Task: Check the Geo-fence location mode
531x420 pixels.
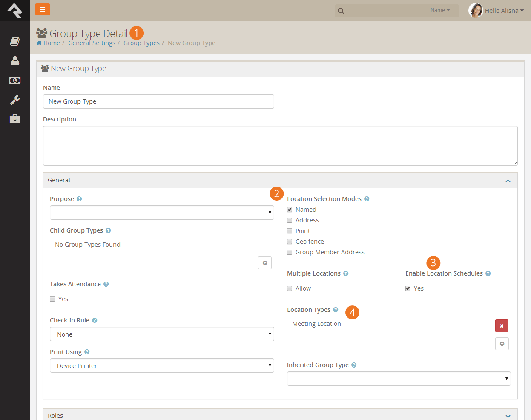Action: [x=290, y=242]
